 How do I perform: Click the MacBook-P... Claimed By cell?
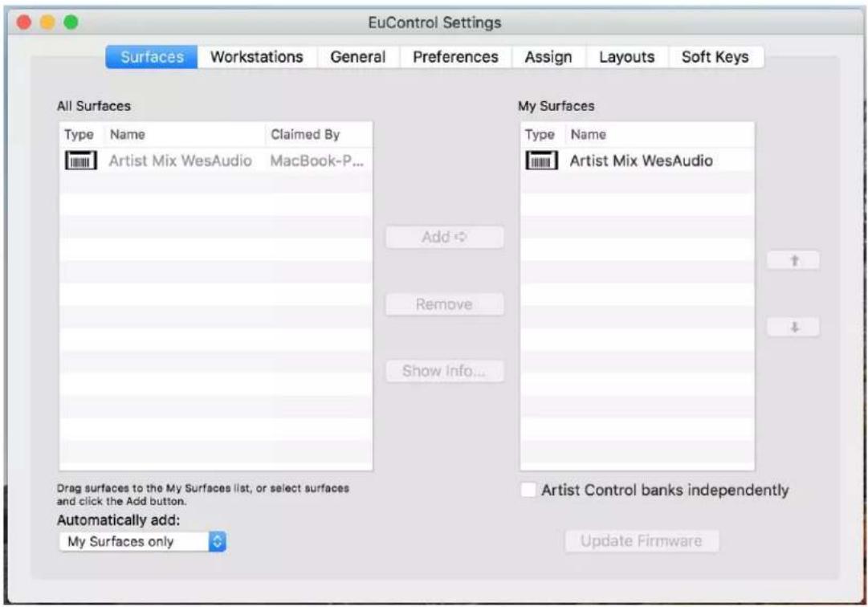click(x=316, y=161)
